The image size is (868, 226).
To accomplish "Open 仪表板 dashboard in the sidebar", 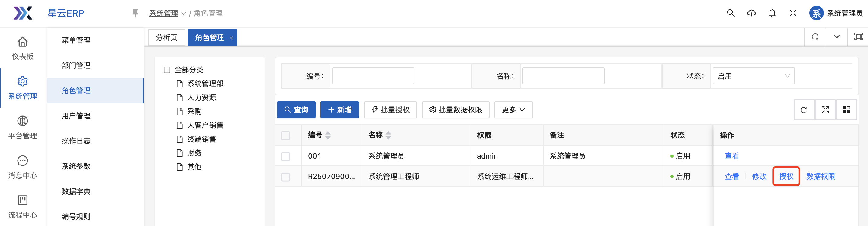I will (x=23, y=48).
